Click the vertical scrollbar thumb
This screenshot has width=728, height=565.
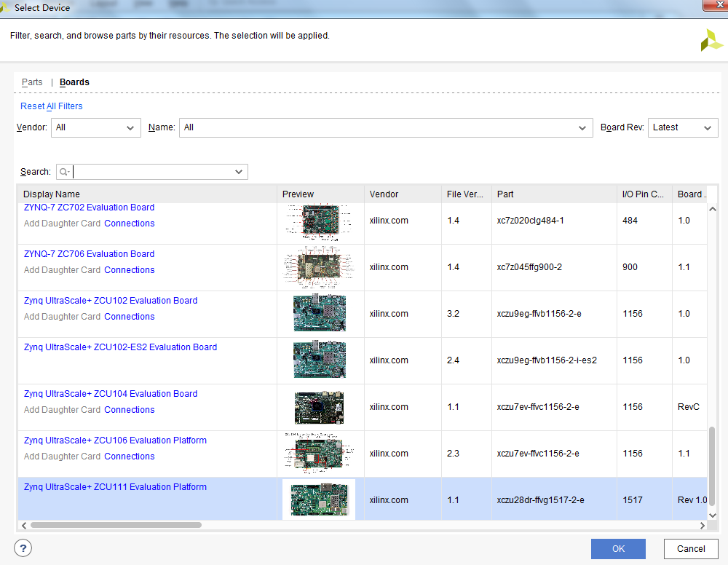pyautogui.click(x=712, y=467)
